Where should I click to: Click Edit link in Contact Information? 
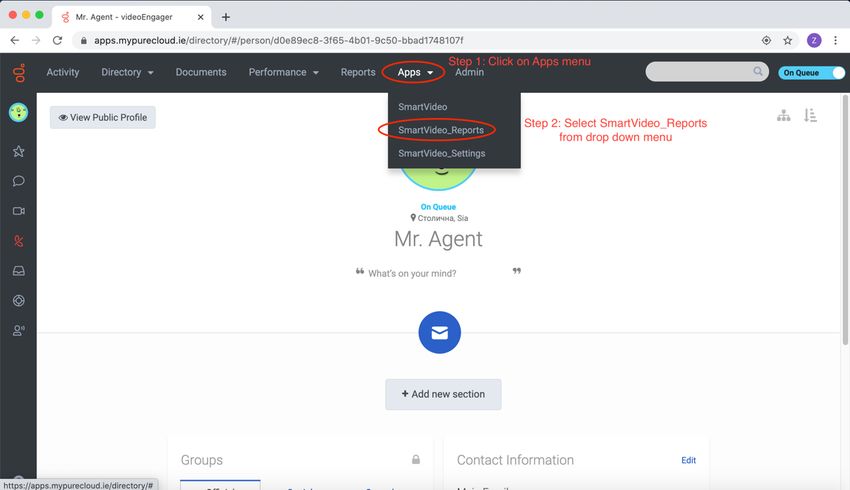click(688, 460)
